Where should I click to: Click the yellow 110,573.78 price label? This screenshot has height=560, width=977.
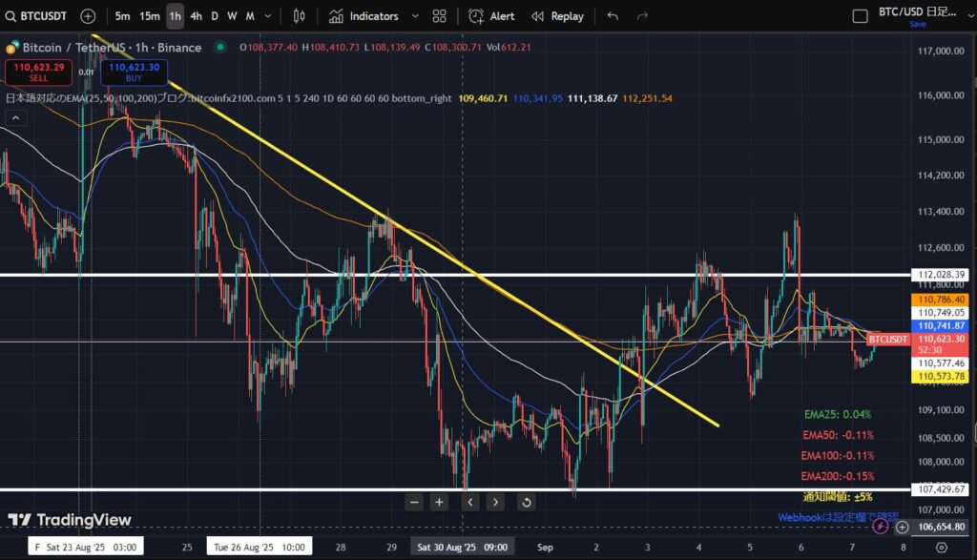pyautogui.click(x=941, y=376)
